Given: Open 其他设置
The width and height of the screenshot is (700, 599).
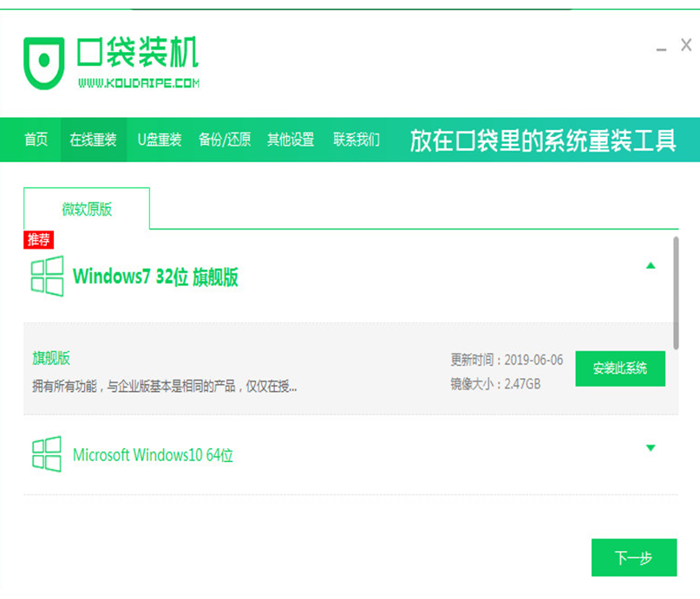Looking at the screenshot, I should point(291,140).
